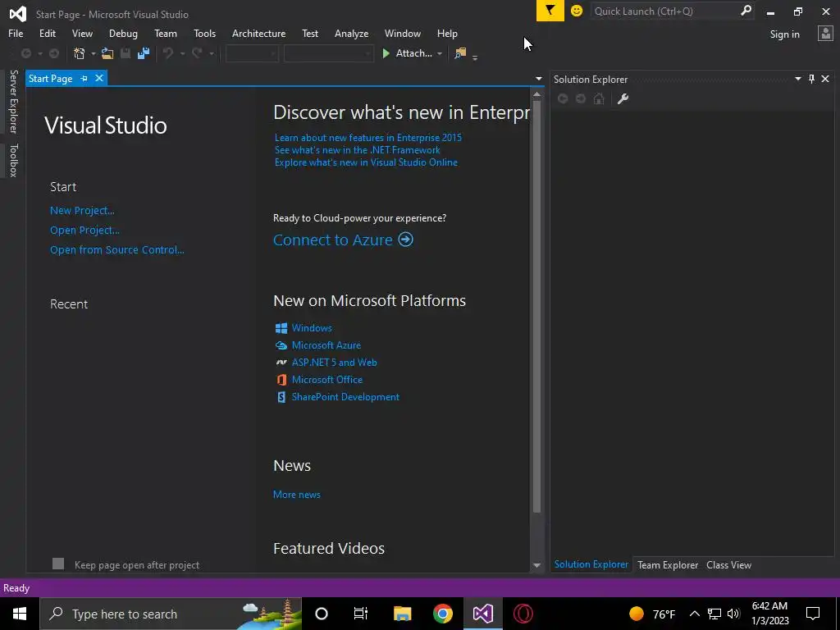
Task: Click the New Project link
Action: [82, 211]
